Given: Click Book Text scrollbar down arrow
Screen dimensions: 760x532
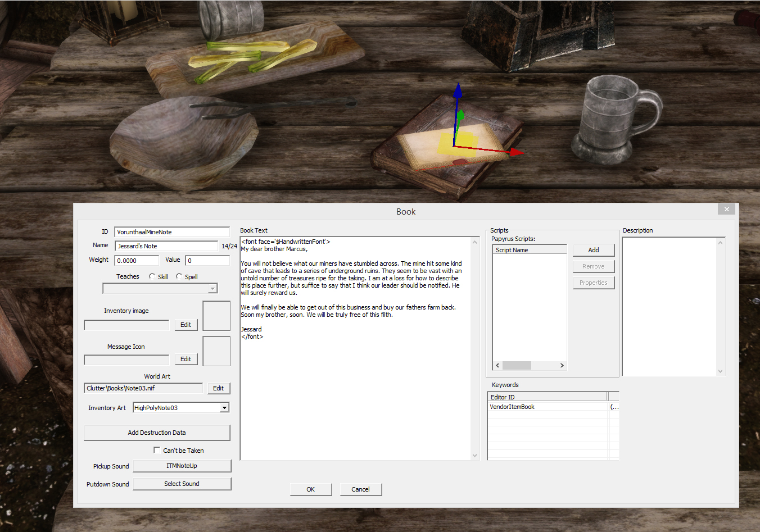Looking at the screenshot, I should click(474, 456).
